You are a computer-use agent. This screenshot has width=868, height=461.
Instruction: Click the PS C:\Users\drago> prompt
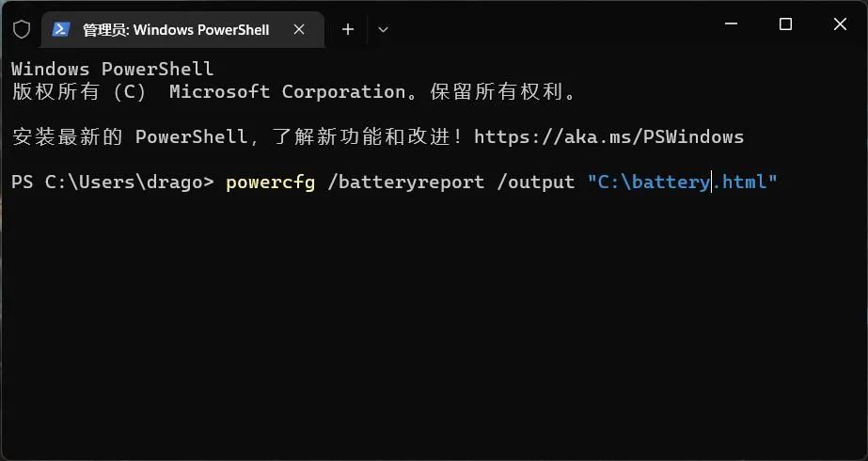tap(112, 182)
